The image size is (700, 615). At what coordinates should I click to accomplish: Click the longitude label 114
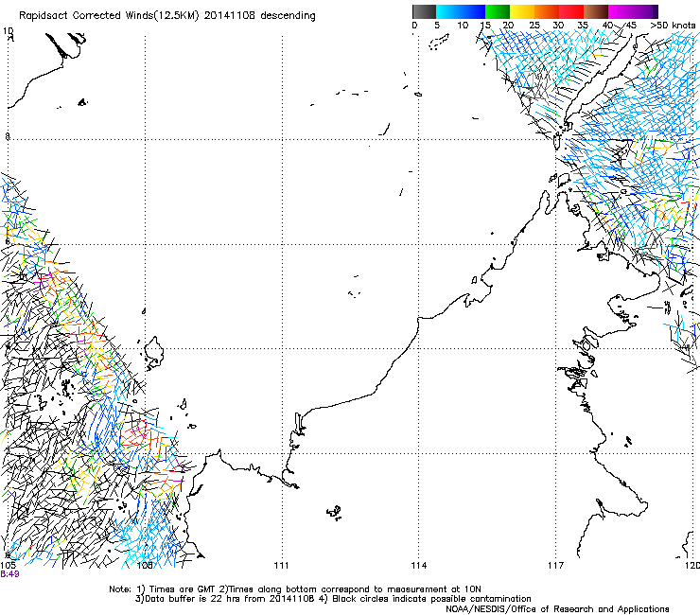point(419,566)
